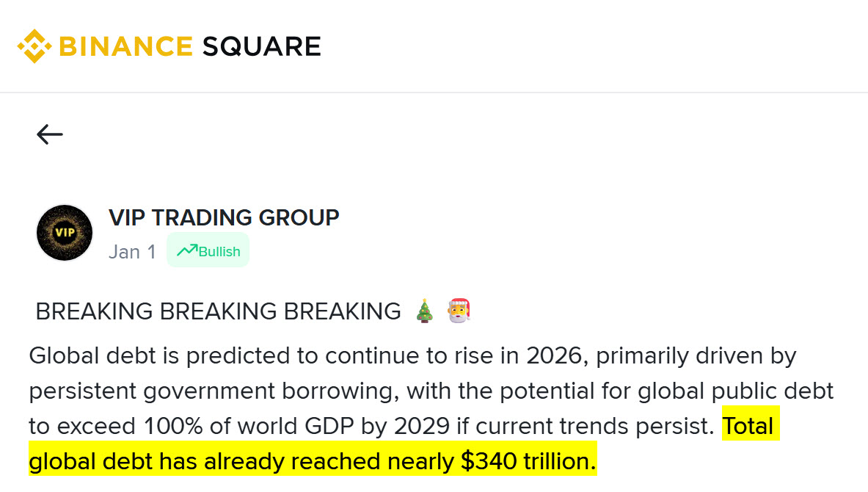Viewport: 868px width, 492px height.
Task: Click the Christmas tree emoji
Action: 425,311
